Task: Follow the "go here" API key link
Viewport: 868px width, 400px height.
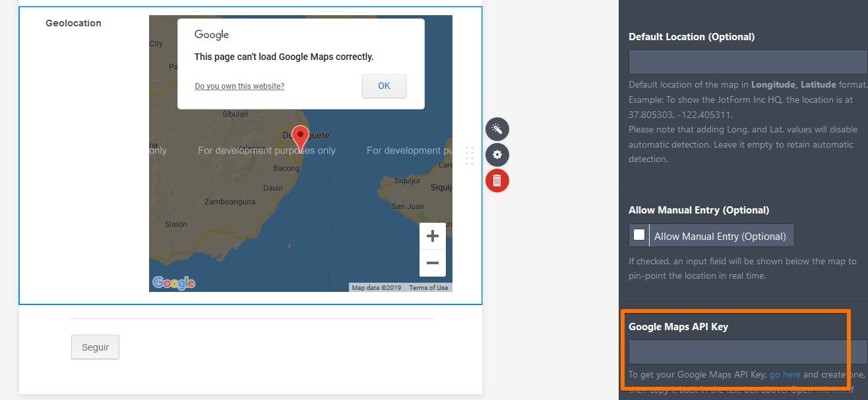Action: coord(785,374)
